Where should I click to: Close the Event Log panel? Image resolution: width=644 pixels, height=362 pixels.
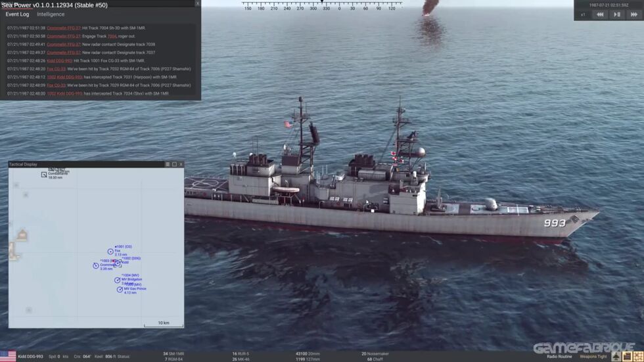pyautogui.click(x=197, y=3)
